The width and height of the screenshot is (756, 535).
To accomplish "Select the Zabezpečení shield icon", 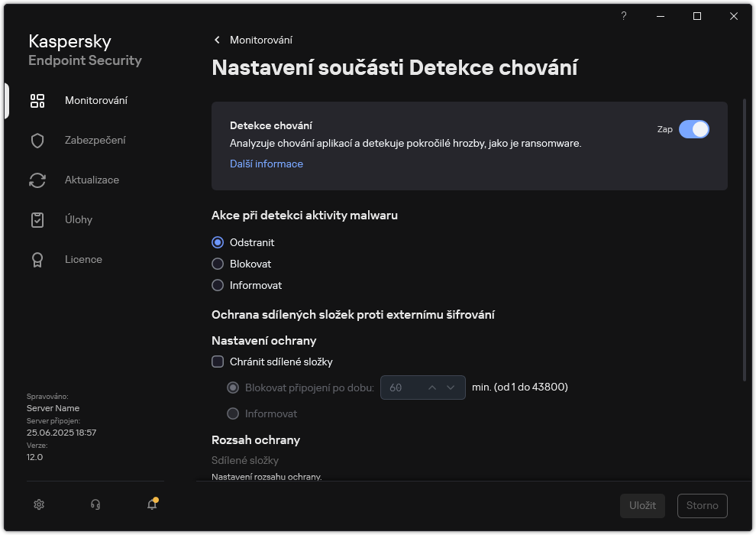I will (37, 140).
